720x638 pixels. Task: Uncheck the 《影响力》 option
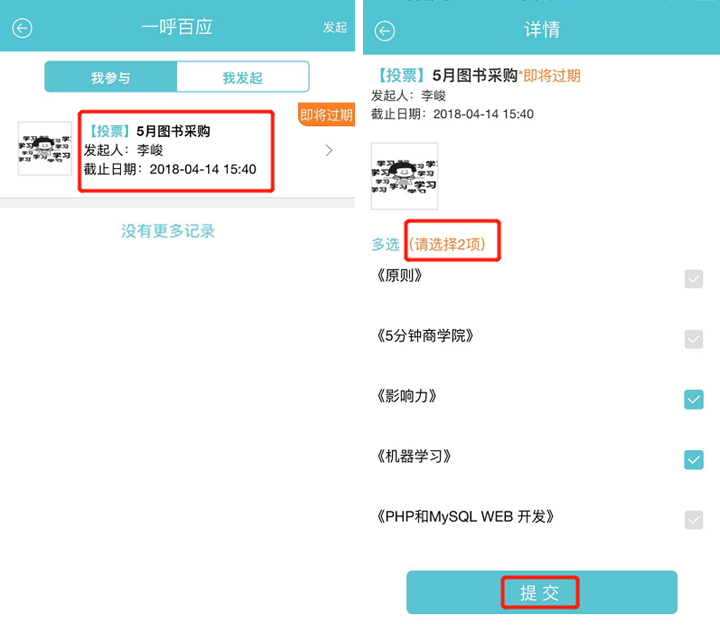tap(693, 399)
